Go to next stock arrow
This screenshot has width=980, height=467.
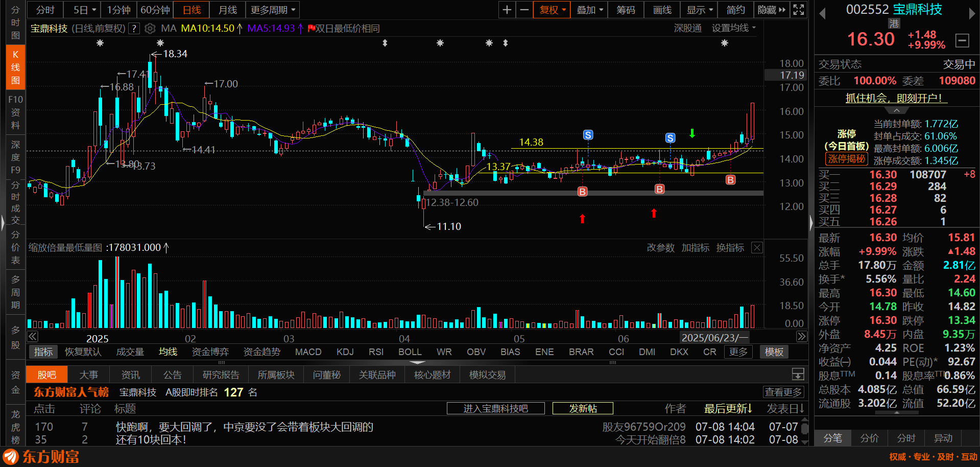click(x=972, y=14)
